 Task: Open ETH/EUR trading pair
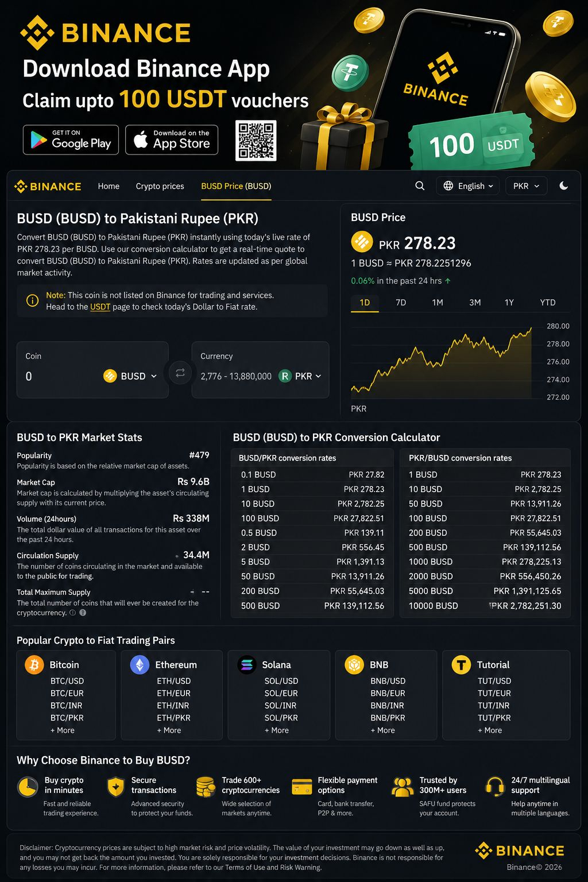(174, 693)
